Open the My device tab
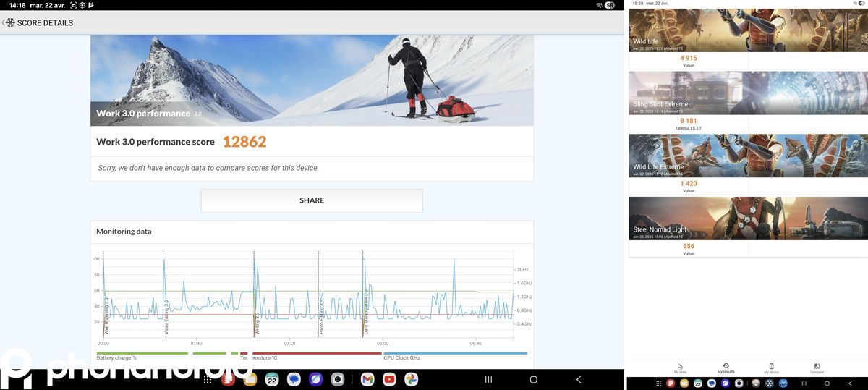The width and height of the screenshot is (868, 390). coord(771,368)
